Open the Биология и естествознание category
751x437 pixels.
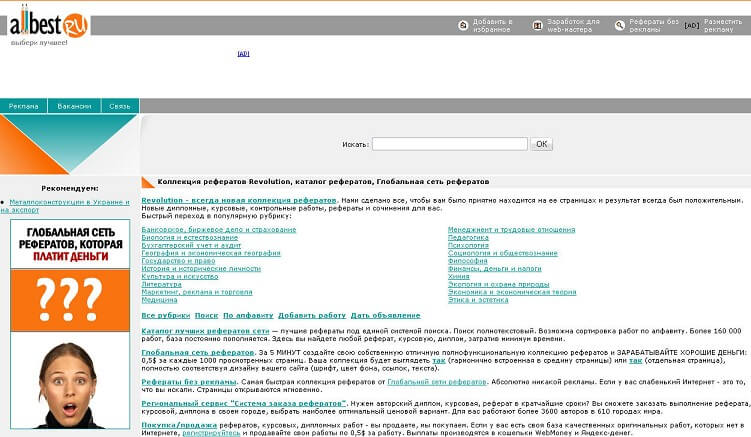pyautogui.click(x=190, y=237)
